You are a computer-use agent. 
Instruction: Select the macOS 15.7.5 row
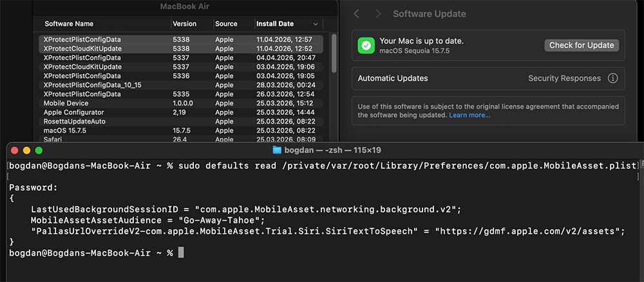181,131
